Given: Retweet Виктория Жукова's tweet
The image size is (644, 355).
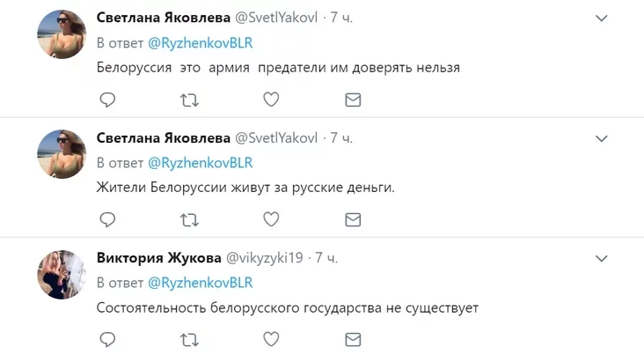Looking at the screenshot, I should tap(189, 339).
